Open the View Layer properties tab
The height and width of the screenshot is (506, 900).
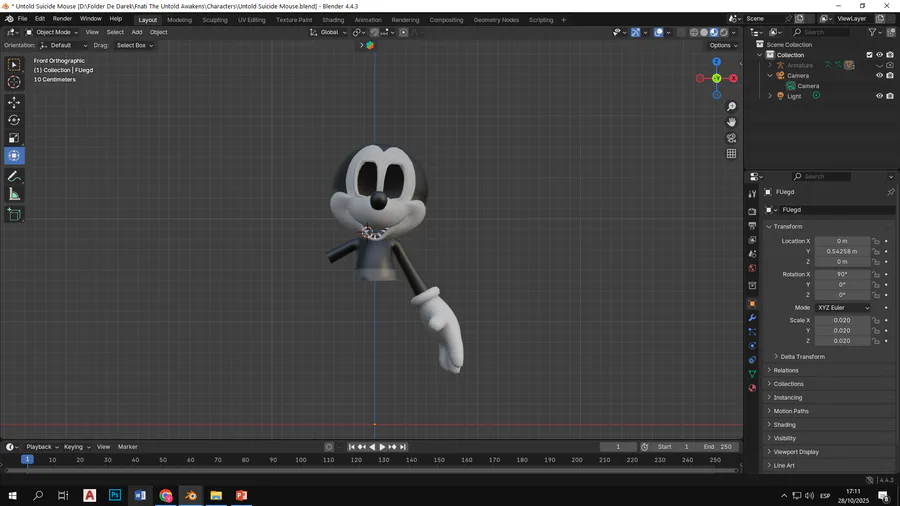(x=752, y=240)
